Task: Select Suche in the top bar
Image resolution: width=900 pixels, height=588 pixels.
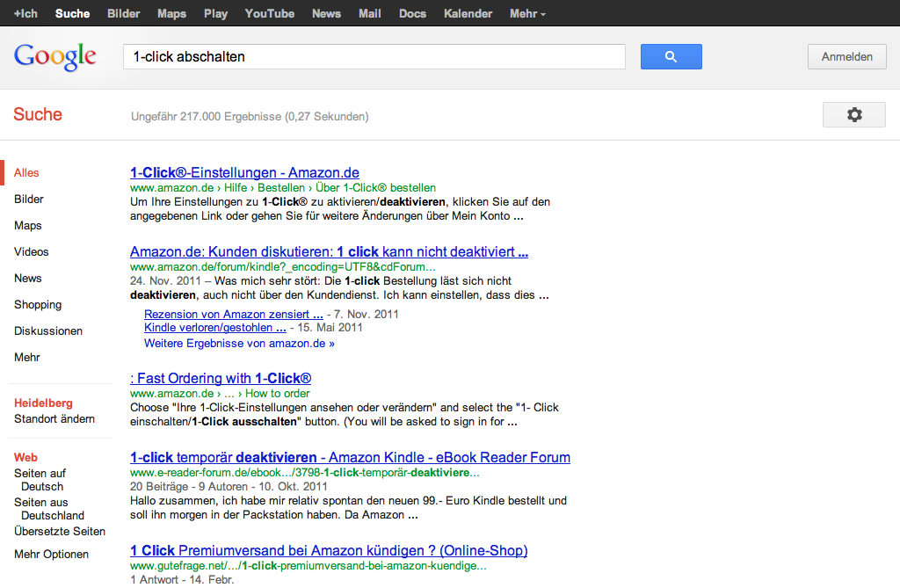Action: (x=72, y=13)
